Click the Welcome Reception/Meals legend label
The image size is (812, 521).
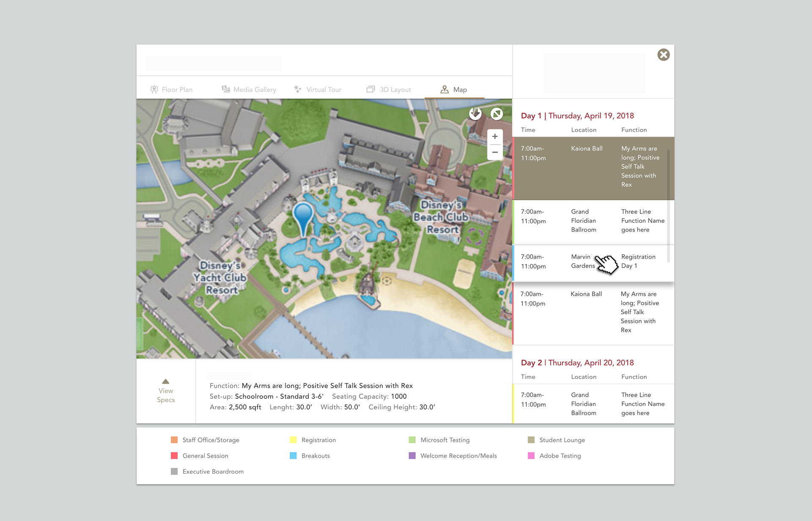tap(459, 455)
